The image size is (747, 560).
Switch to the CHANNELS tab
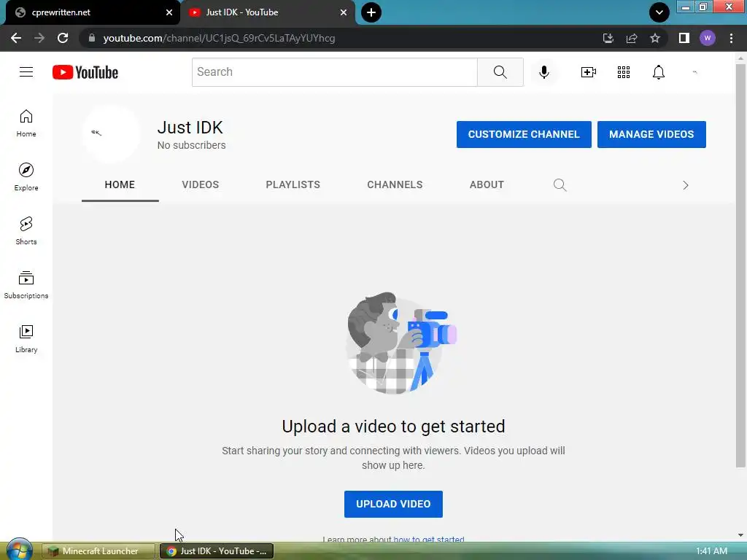(395, 184)
